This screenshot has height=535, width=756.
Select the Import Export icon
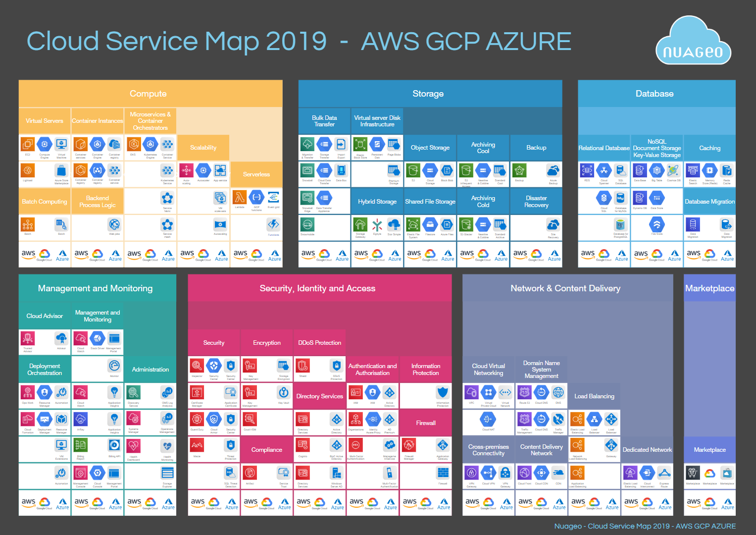pos(341,145)
